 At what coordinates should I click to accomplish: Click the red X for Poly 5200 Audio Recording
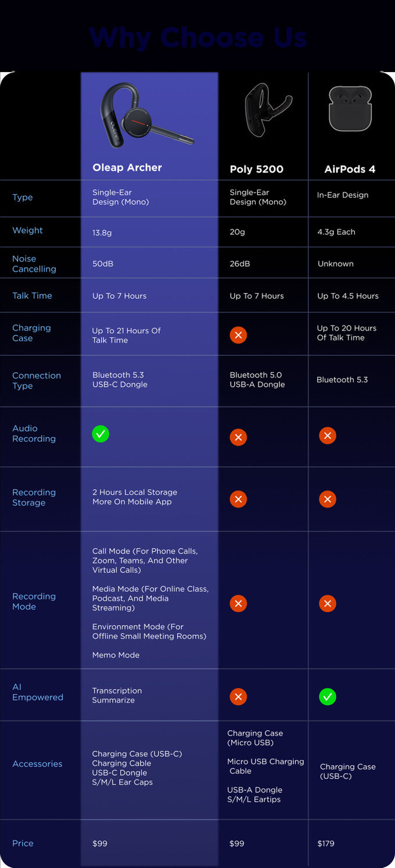[238, 437]
